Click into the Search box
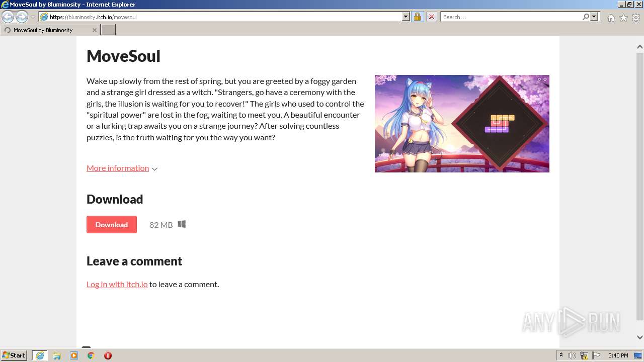 point(511,17)
